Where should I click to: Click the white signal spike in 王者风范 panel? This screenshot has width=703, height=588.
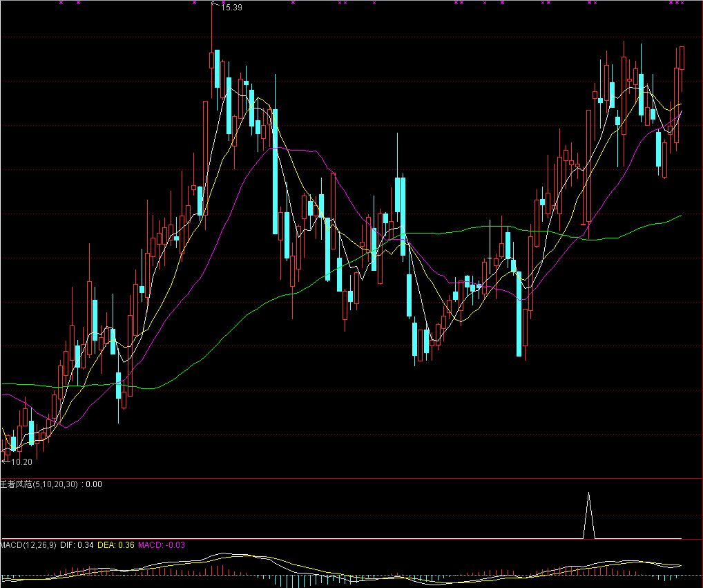(x=588, y=515)
